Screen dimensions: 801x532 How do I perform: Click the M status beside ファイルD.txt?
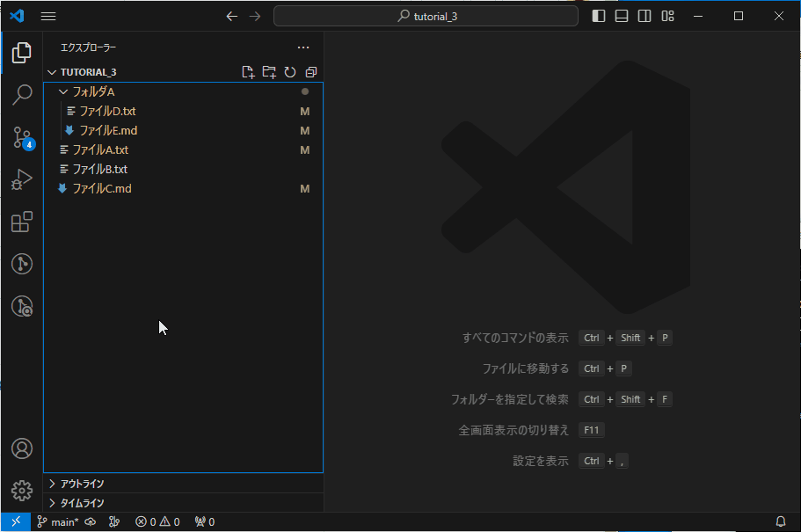pos(304,112)
